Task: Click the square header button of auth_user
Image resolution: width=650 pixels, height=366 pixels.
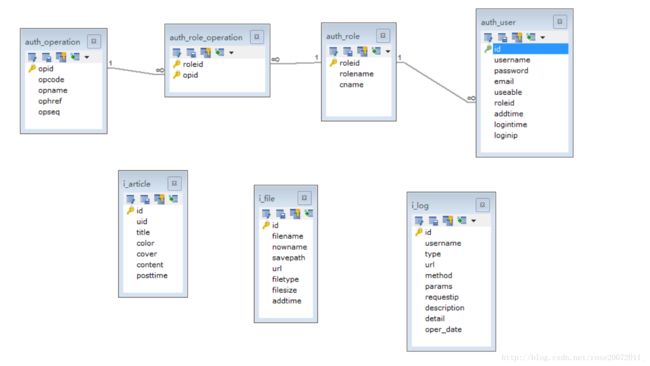Action: pyautogui.click(x=560, y=22)
